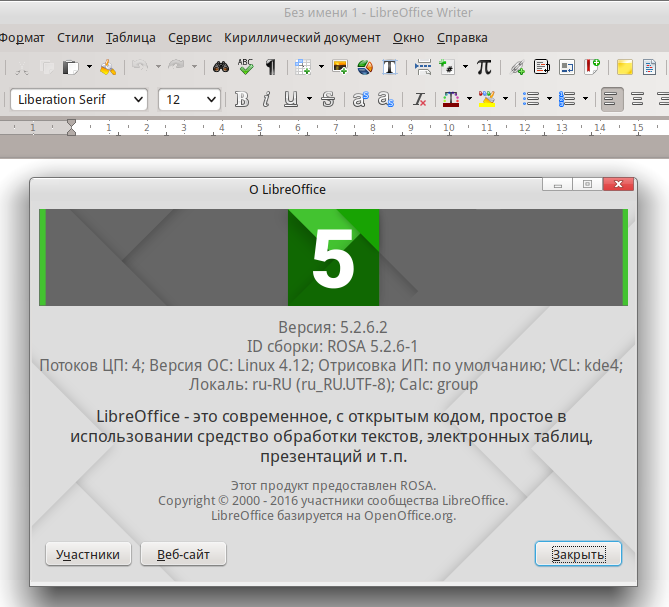
Task: Click the indent hourglass marker on ruler
Action: click(71, 128)
